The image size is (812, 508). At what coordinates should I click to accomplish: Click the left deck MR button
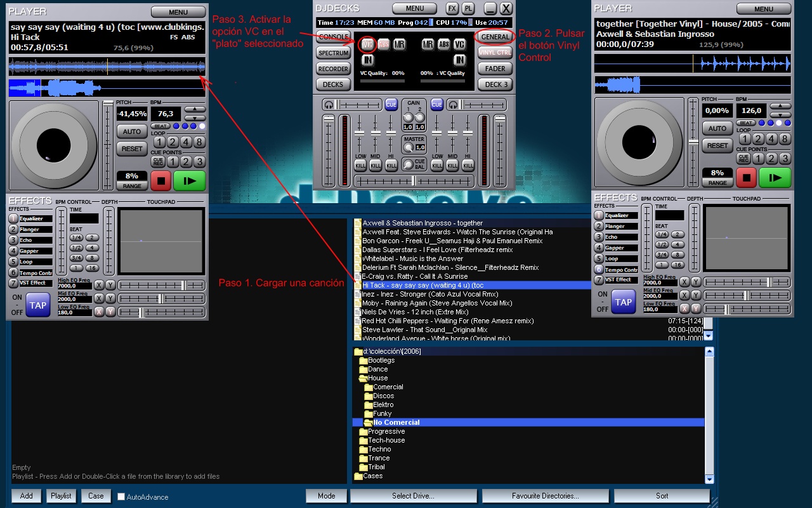click(399, 44)
